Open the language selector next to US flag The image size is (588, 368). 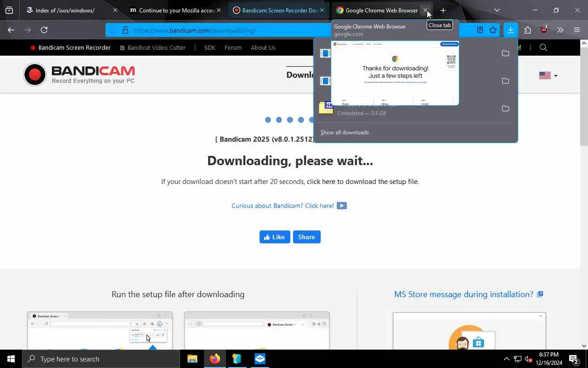click(548, 75)
